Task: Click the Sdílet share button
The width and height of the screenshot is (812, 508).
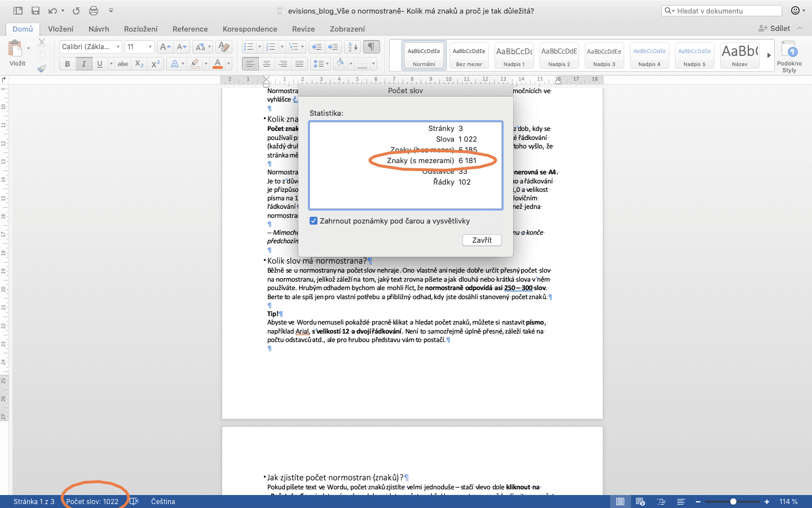Action: pyautogui.click(x=774, y=28)
